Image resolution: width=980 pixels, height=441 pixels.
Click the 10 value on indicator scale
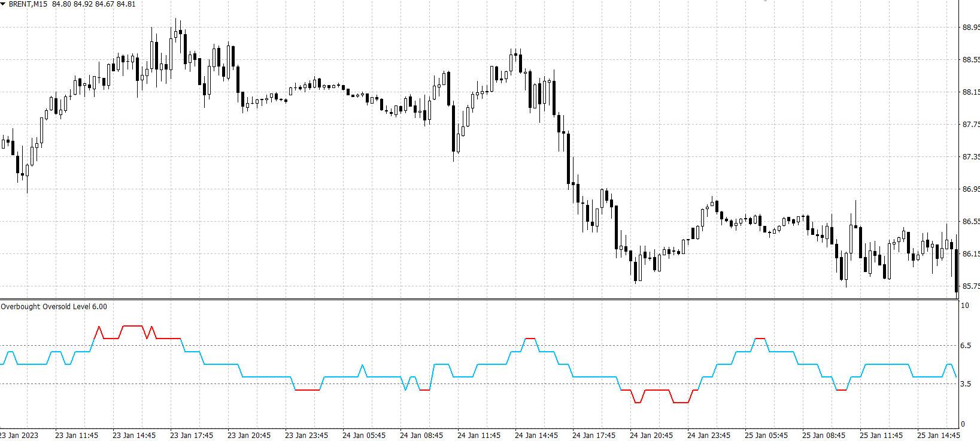click(x=964, y=306)
